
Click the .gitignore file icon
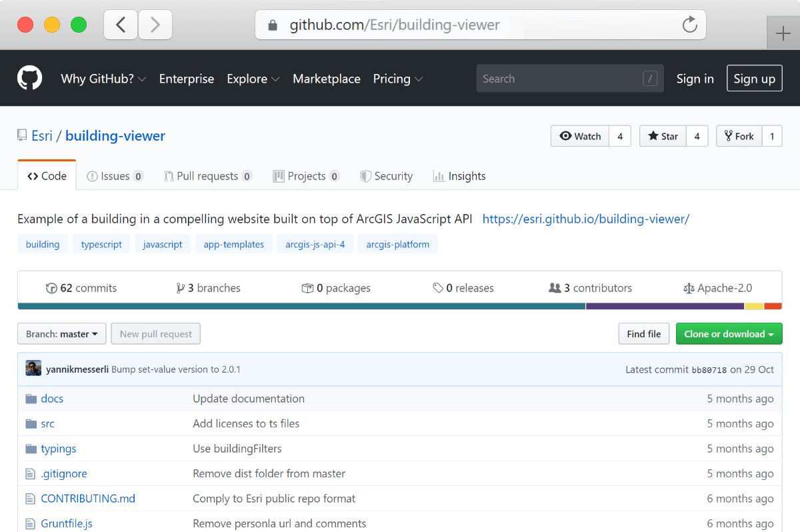pyautogui.click(x=30, y=473)
